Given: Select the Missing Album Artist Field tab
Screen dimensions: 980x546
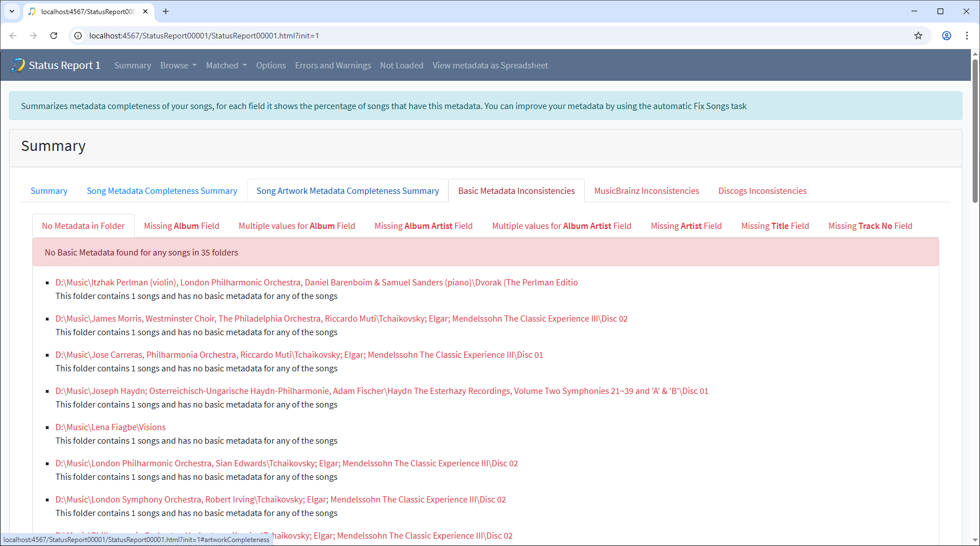Looking at the screenshot, I should (x=423, y=226).
